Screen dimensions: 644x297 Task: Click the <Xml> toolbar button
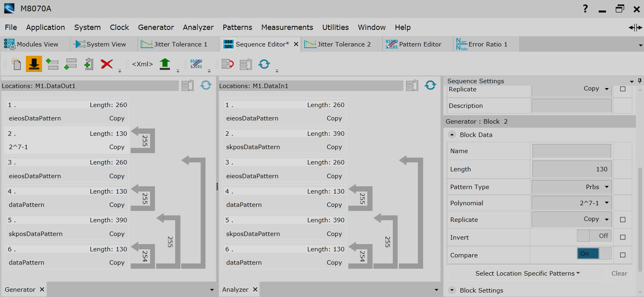[x=142, y=64]
